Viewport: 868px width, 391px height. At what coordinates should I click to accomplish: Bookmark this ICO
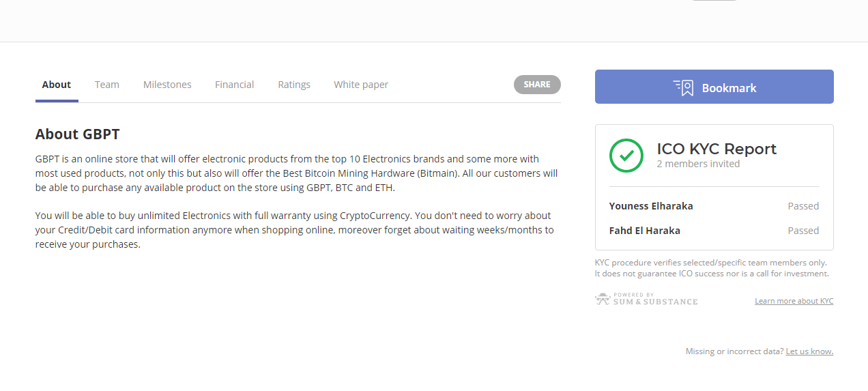point(714,87)
